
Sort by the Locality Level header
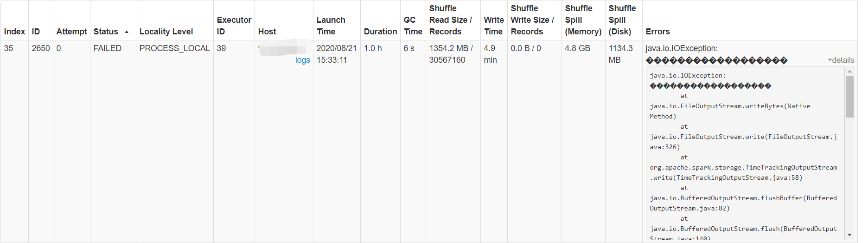coord(166,32)
